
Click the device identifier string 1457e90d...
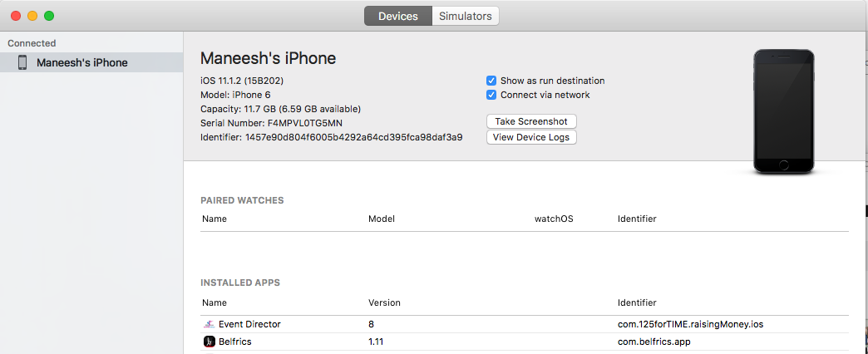coord(353,136)
